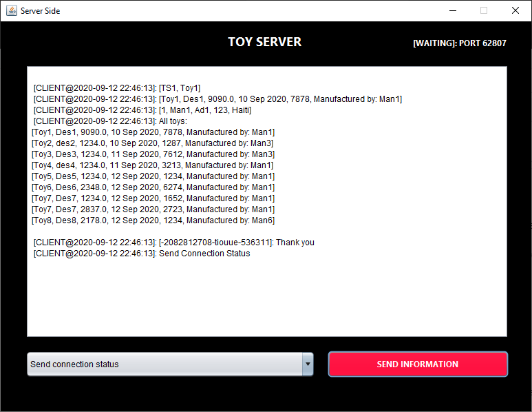Close the Server Side window

[x=515, y=10]
